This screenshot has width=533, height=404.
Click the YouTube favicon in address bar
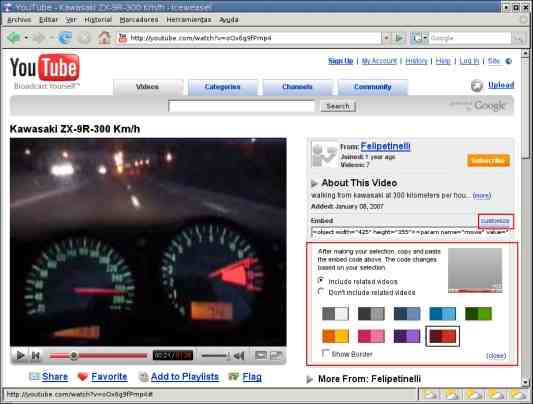122,38
